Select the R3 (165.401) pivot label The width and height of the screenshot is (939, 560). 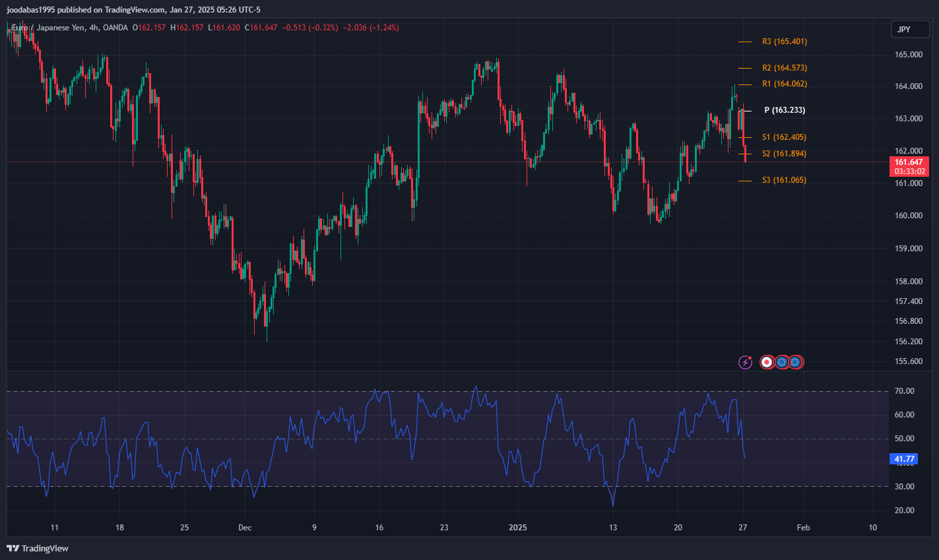tap(785, 42)
